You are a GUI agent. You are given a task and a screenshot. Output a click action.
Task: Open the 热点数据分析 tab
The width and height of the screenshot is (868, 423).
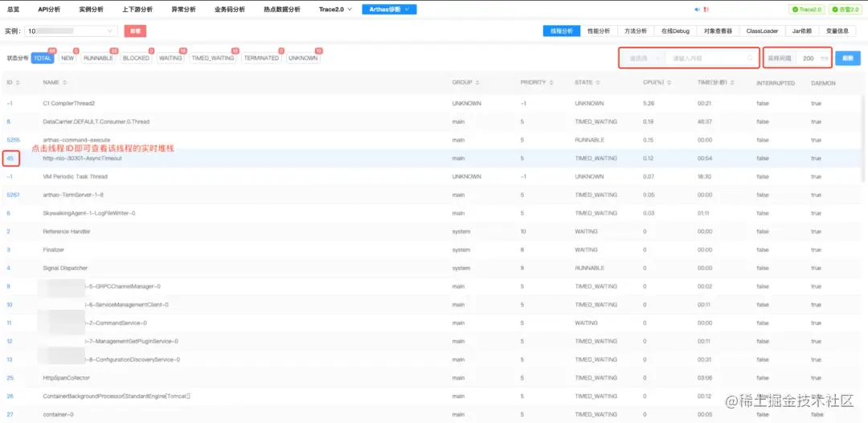pyautogui.click(x=282, y=10)
